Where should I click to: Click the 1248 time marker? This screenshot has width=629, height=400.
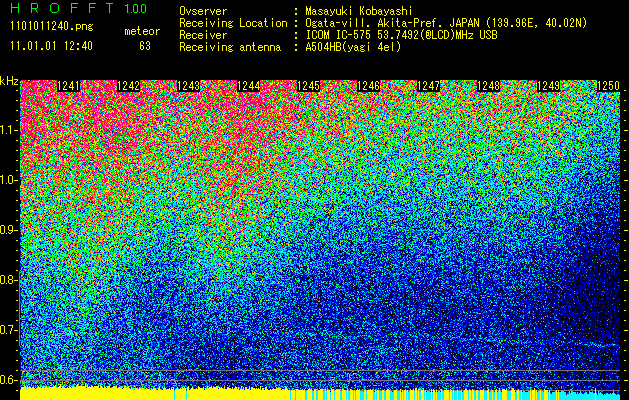489,86
